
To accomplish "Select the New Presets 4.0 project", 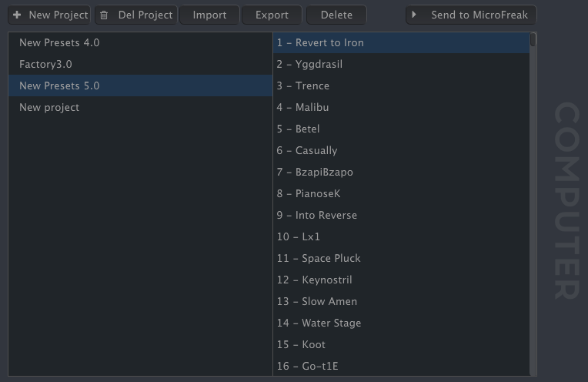I will (x=140, y=43).
